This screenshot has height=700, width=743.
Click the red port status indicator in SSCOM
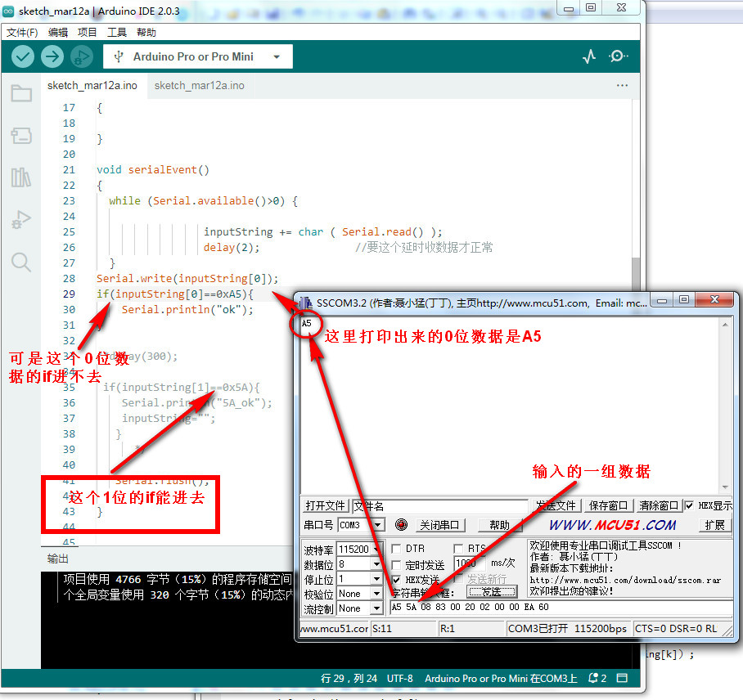[x=401, y=525]
